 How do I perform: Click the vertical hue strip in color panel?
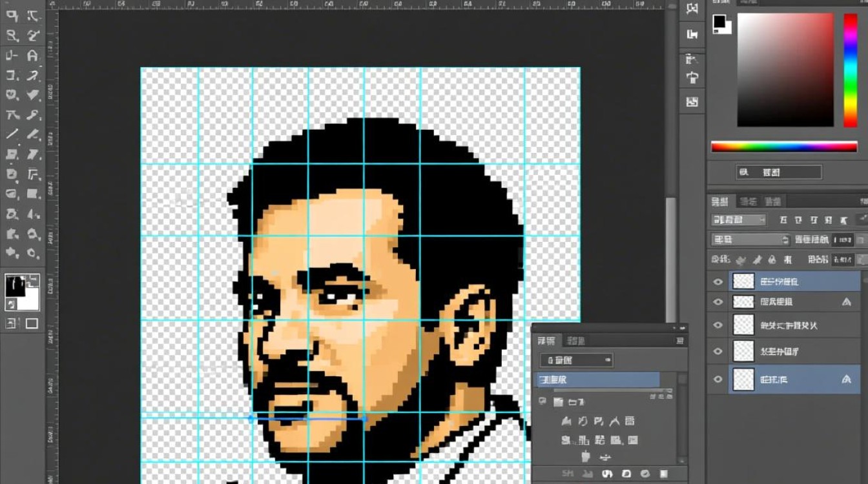[x=851, y=70]
